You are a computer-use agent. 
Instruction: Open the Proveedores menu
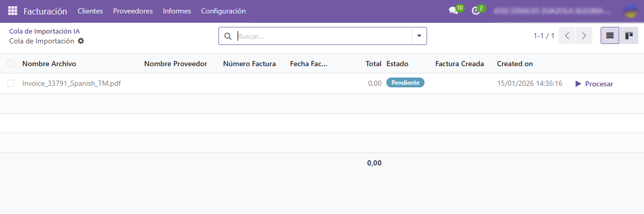coord(133,11)
